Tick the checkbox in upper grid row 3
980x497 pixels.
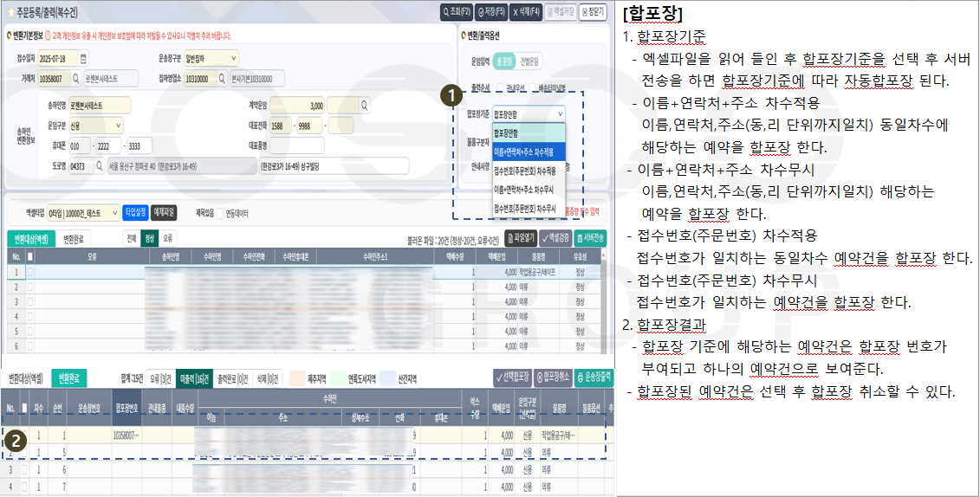[x=30, y=301]
